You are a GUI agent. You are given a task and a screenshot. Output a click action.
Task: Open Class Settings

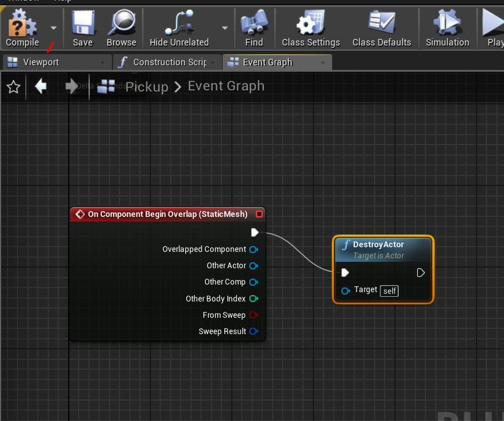coord(311,29)
